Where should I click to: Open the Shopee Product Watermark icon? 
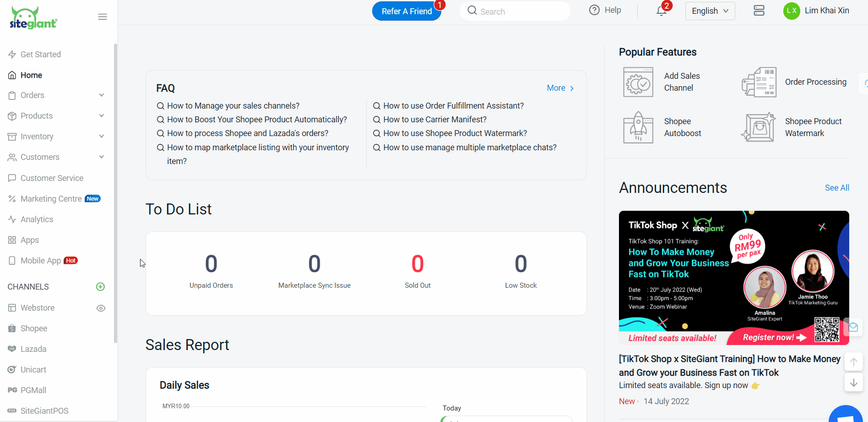tap(759, 127)
